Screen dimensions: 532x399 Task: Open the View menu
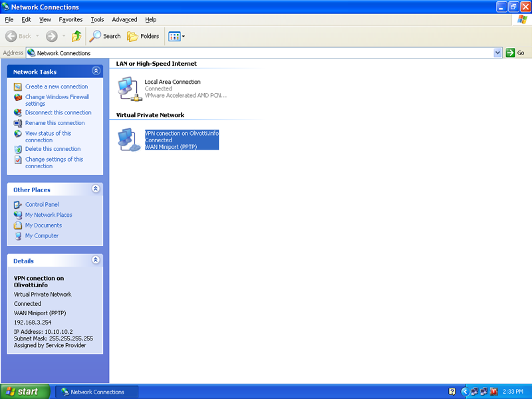[45, 20]
